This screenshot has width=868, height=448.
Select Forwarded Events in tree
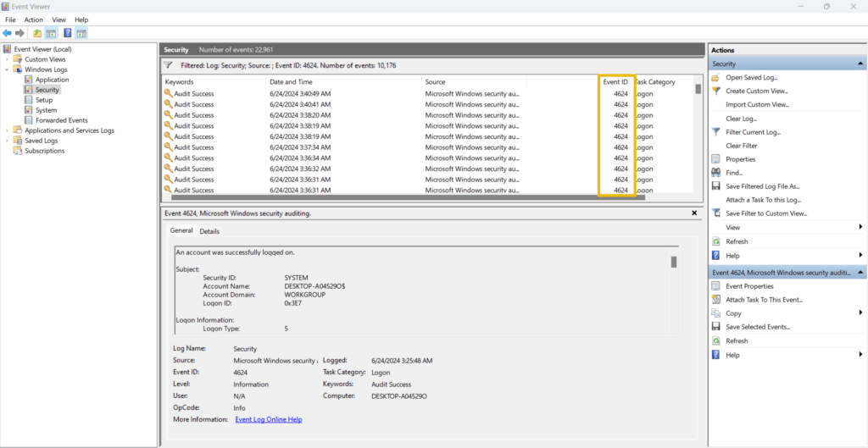tap(61, 120)
